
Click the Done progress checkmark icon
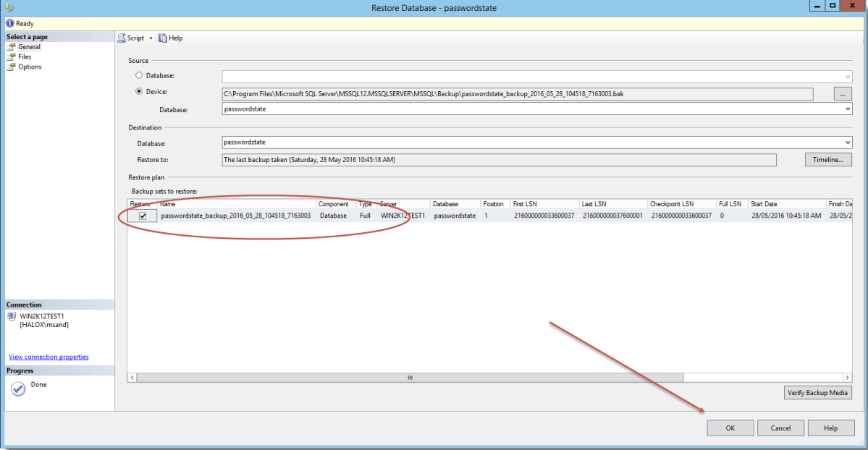pos(18,389)
